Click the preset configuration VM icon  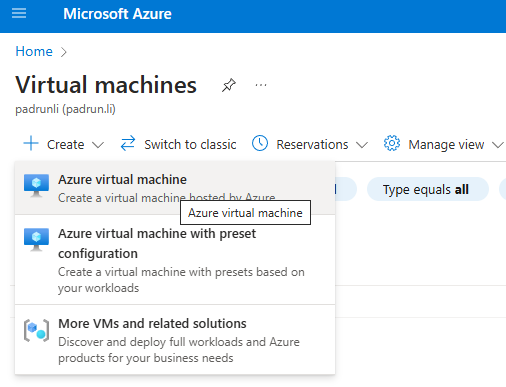click(36, 239)
